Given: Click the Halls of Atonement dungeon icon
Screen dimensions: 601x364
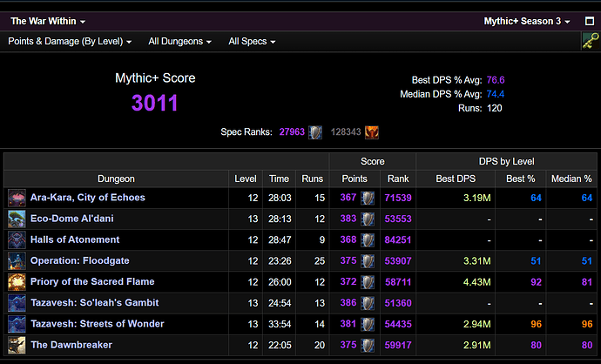Looking at the screenshot, I should pyautogui.click(x=17, y=239).
